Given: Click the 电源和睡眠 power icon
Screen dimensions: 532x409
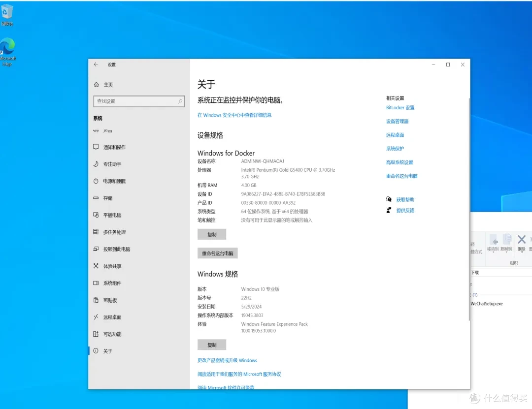Looking at the screenshot, I should click(x=96, y=181).
